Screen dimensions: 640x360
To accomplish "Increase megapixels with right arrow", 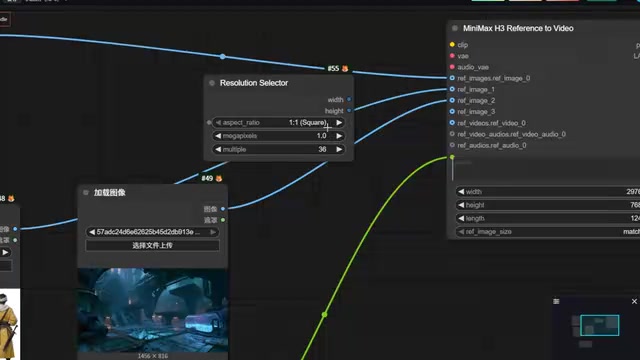I will point(339,136).
